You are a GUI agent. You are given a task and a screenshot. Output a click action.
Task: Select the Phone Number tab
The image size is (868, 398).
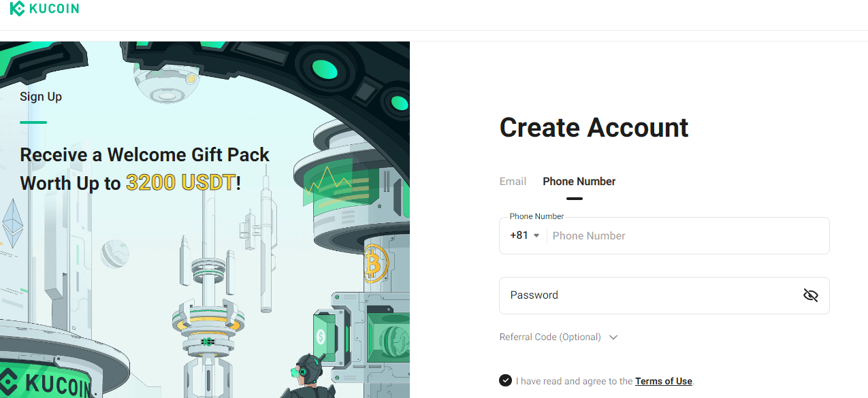pyautogui.click(x=579, y=182)
